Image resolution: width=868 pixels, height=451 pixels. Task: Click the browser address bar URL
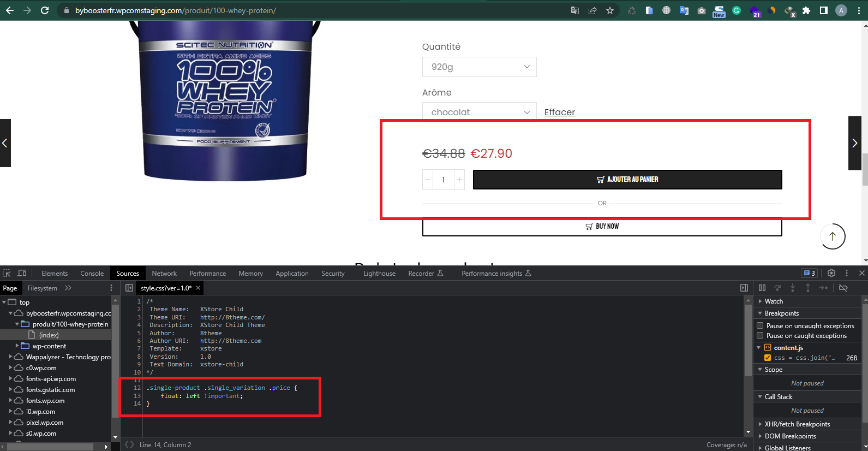[175, 10]
